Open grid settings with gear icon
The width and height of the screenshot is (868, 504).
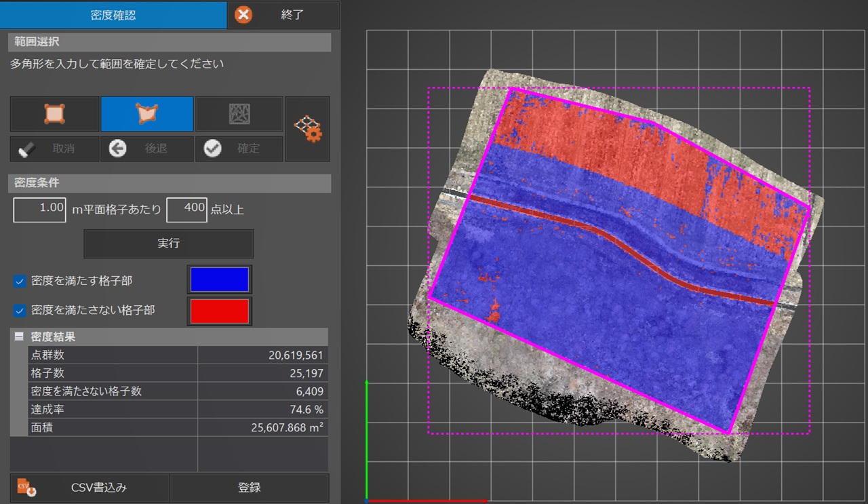307,128
